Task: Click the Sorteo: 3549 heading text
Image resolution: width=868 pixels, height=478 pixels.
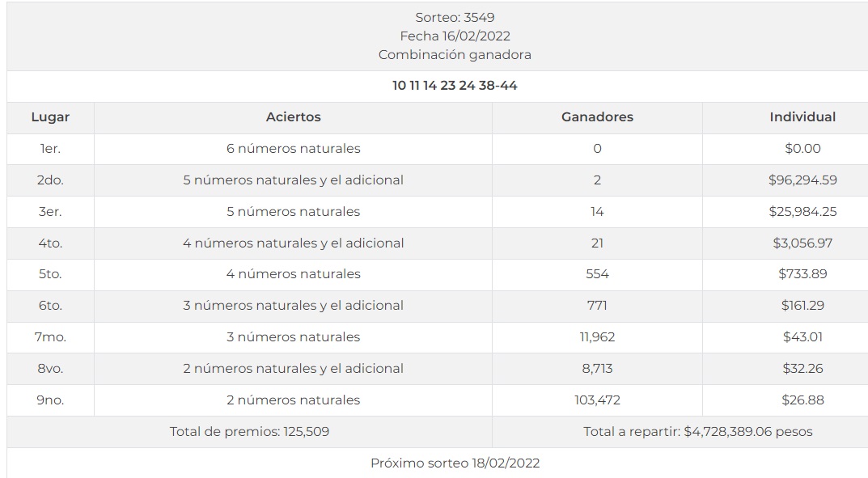Action: pos(455,17)
